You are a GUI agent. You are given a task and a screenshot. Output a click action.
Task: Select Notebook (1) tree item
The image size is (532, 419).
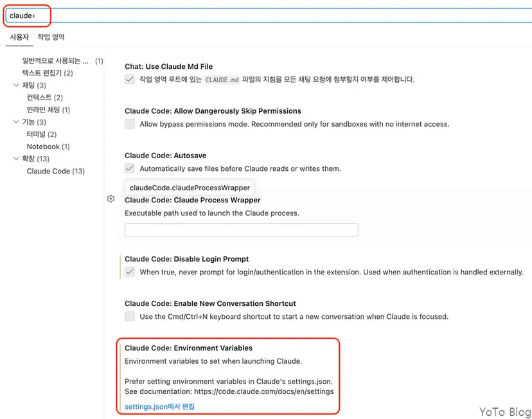click(48, 147)
